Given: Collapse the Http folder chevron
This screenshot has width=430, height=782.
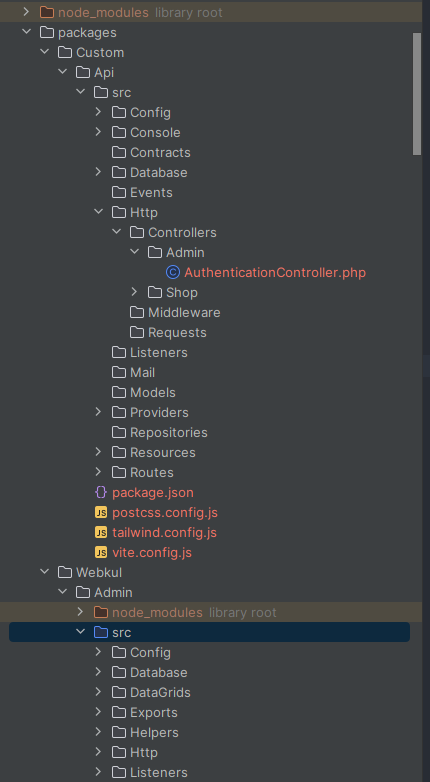Looking at the screenshot, I should (98, 212).
